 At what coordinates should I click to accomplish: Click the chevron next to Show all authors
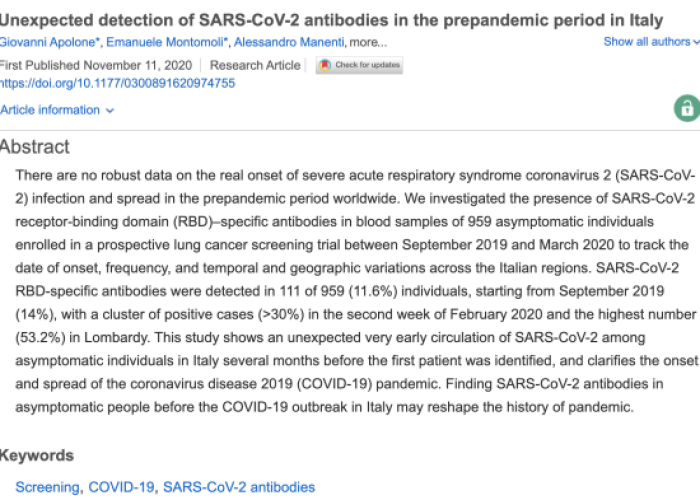pyautogui.click(x=696, y=42)
